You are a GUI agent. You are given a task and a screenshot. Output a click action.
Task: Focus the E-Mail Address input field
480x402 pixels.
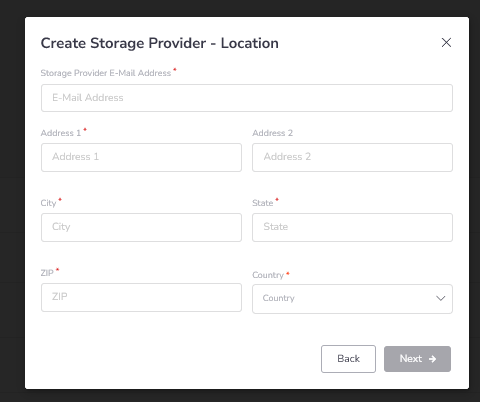pos(247,98)
